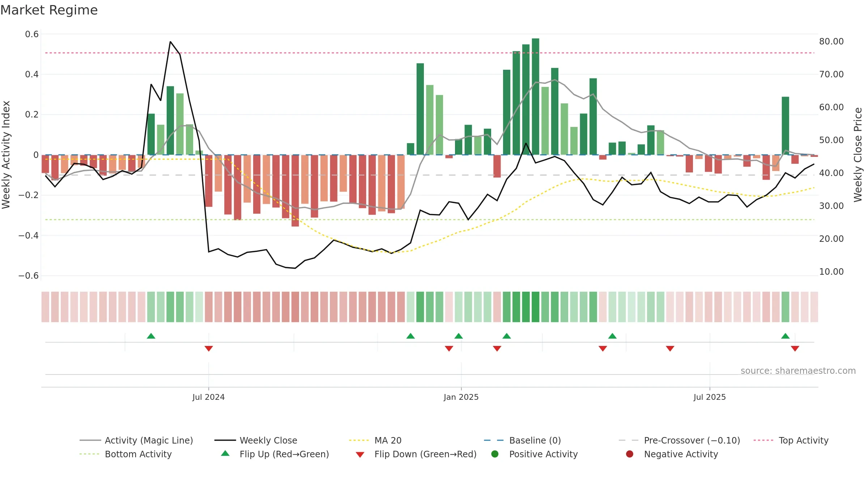Toggle the MA 20 legend entry
The width and height of the screenshot is (868, 488).
click(x=375, y=440)
